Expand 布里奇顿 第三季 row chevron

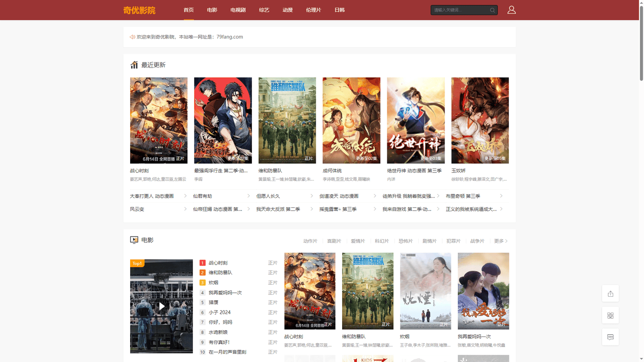coord(501,196)
